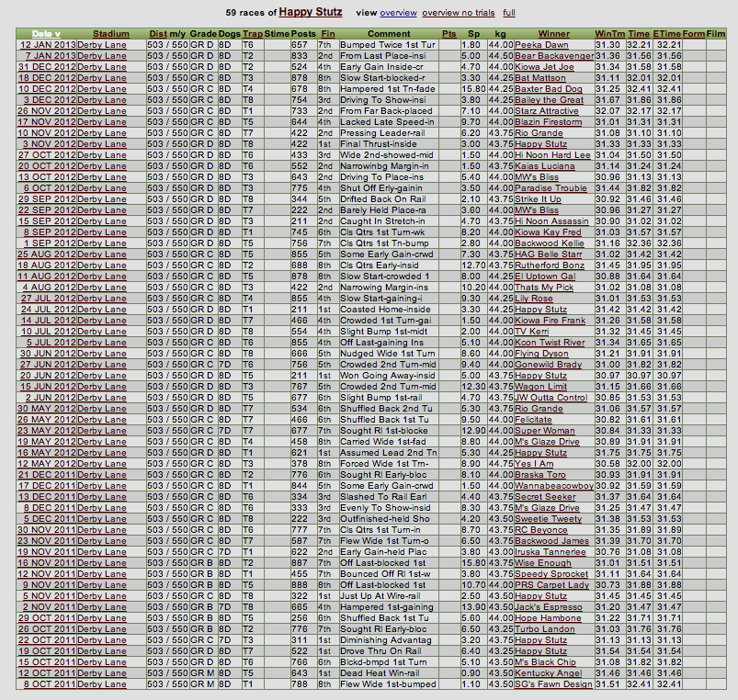Viewport: 738px width, 700px height.
Task: Sort by the WinTm column header
Action: click(x=610, y=34)
